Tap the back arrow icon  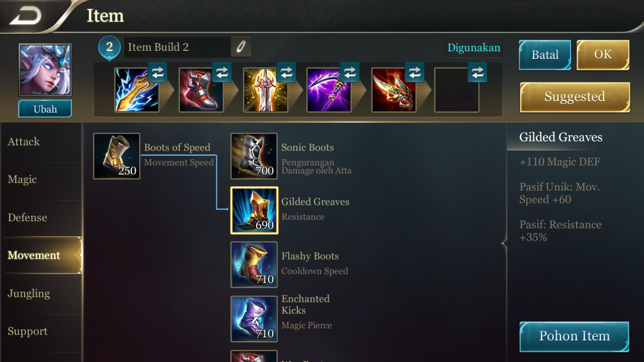point(26,16)
